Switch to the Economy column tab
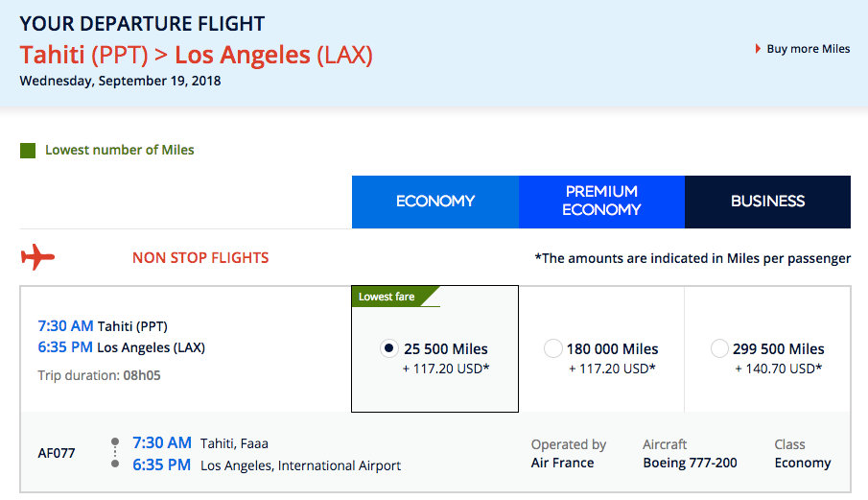 [435, 202]
